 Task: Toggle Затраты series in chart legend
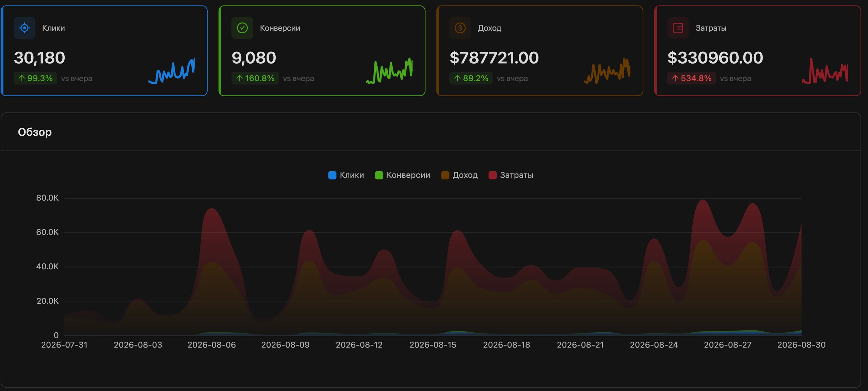click(511, 175)
